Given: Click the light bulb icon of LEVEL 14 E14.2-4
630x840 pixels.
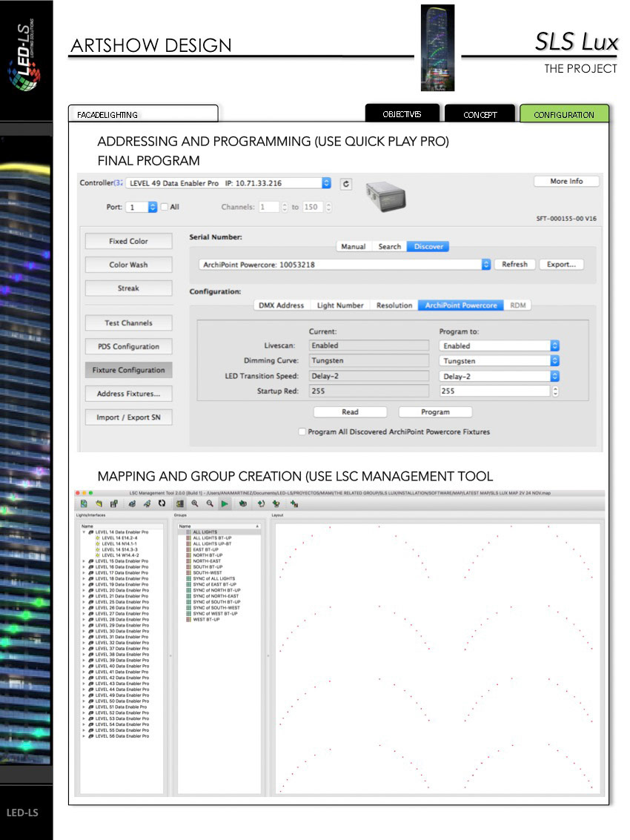Looking at the screenshot, I should point(98,538).
